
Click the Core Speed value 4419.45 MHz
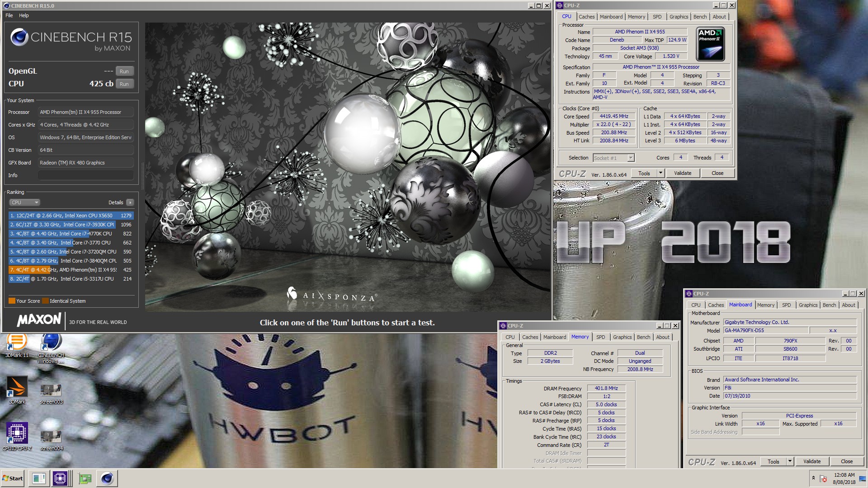[x=613, y=117]
